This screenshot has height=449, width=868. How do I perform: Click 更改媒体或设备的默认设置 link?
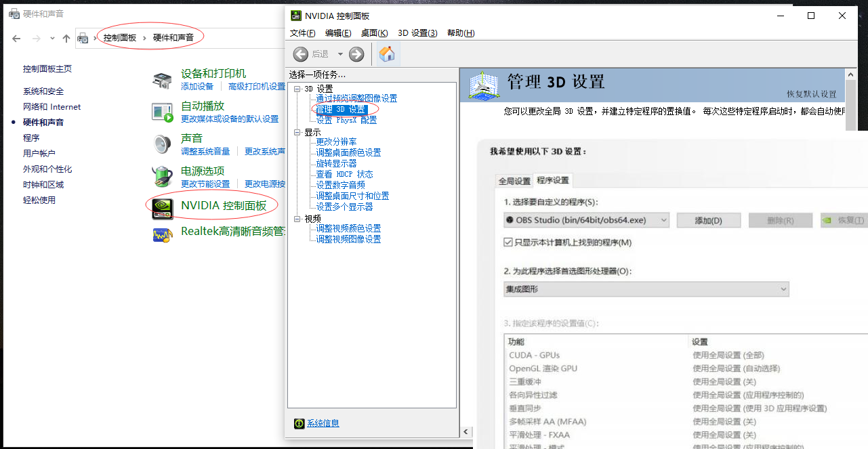coord(230,119)
